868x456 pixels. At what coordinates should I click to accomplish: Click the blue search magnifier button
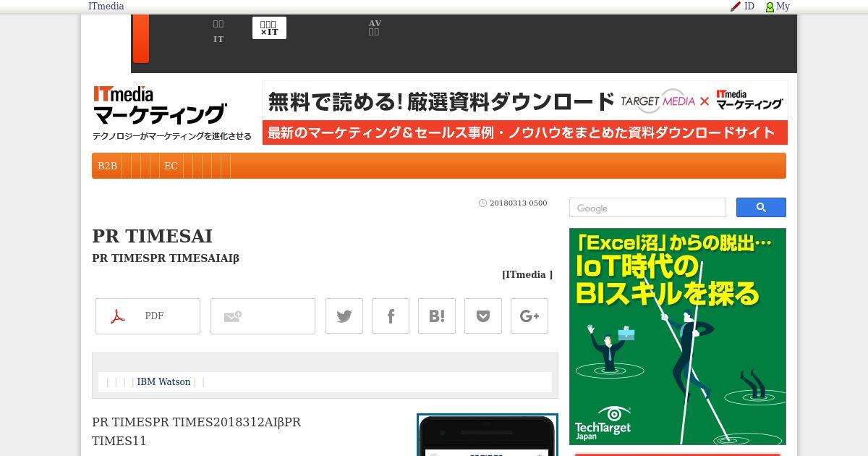tap(761, 207)
